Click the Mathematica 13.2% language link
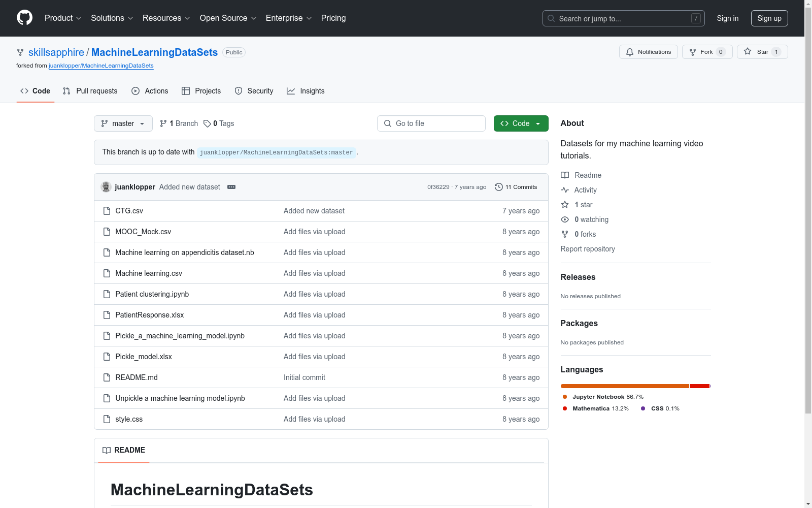This screenshot has width=812, height=508. tap(596, 408)
